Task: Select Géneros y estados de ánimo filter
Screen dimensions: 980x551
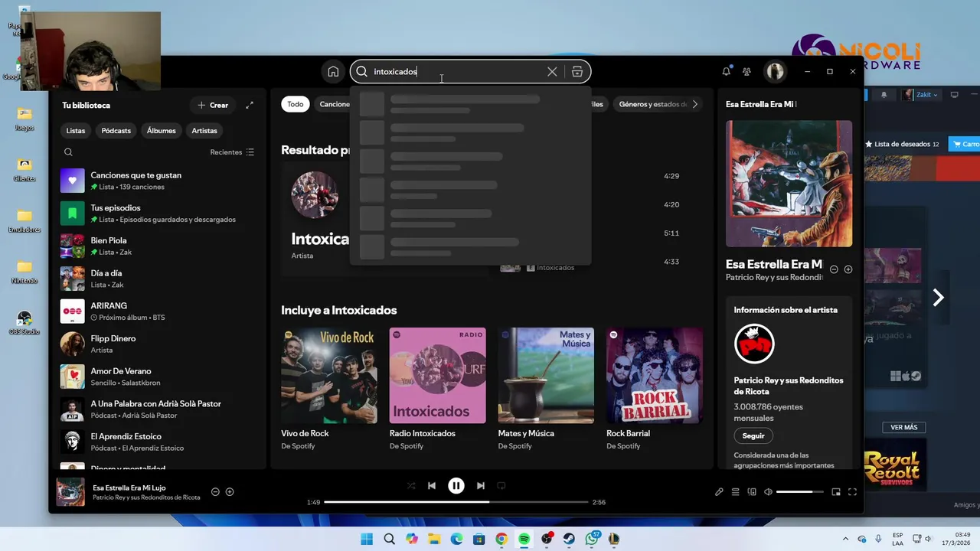Action: coord(652,104)
